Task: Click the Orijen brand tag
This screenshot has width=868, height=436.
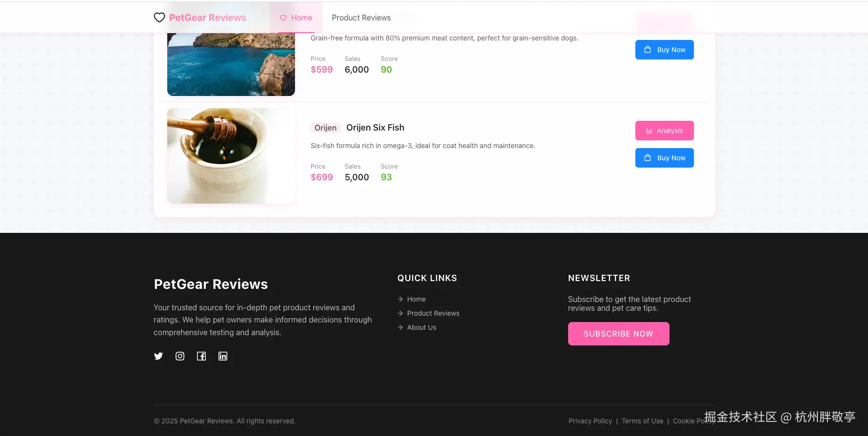Action: pyautogui.click(x=325, y=128)
